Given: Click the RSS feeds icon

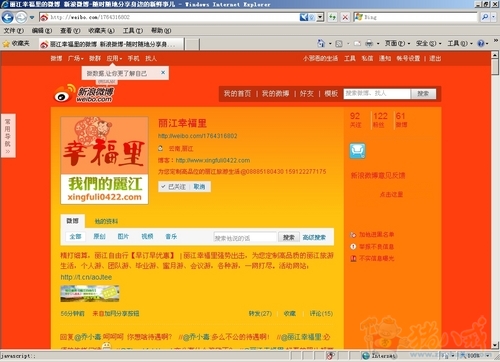Looking at the screenshot, I should pyautogui.click(x=339, y=44).
